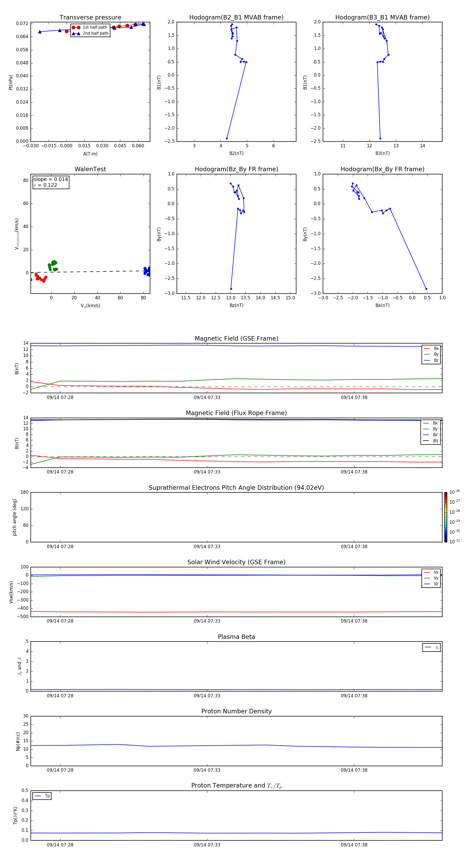Click the "Proton Number Density" title

pyautogui.click(x=236, y=711)
